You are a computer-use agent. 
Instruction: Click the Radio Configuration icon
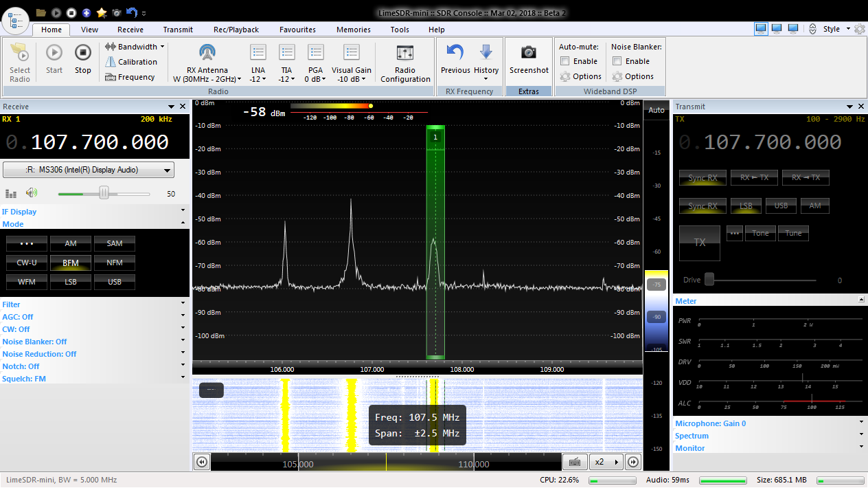coord(405,54)
